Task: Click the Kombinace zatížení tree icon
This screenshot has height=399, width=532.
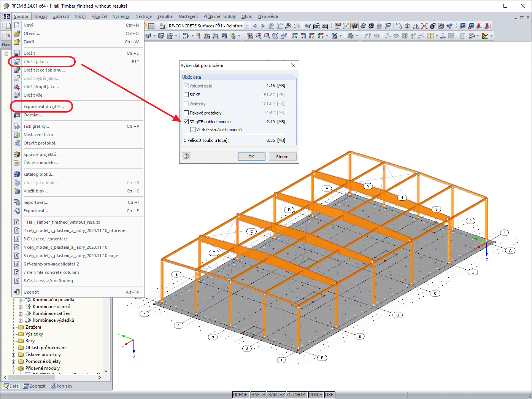Action: click(x=28, y=313)
